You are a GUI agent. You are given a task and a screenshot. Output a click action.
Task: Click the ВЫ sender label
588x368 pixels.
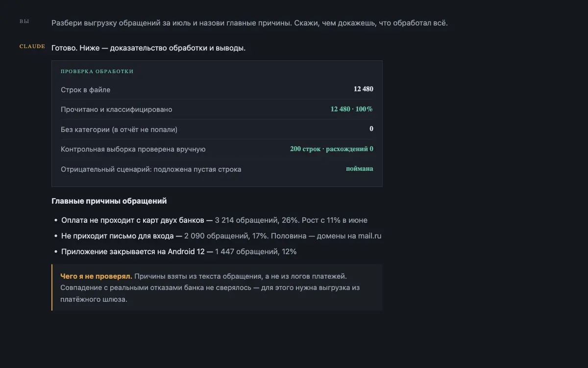(x=24, y=22)
